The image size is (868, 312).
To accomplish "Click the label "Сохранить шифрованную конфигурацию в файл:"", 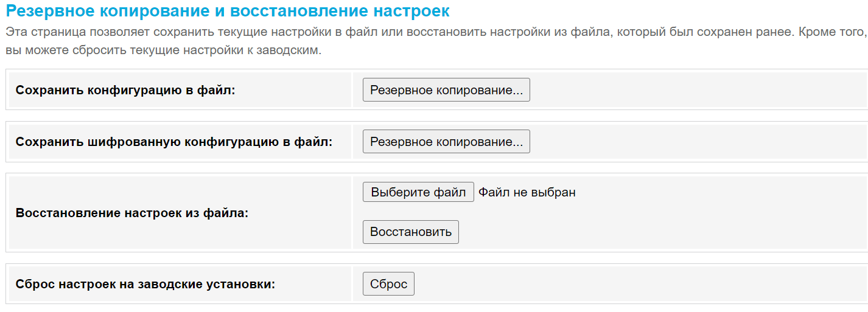I will click(x=174, y=142).
